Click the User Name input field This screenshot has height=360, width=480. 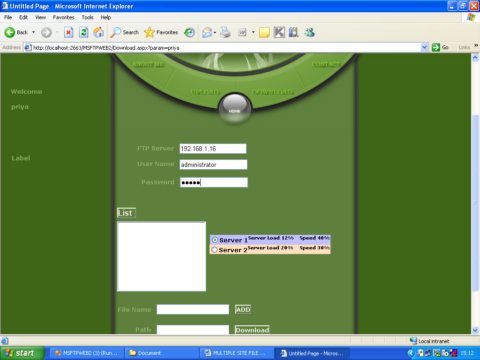pos(213,164)
